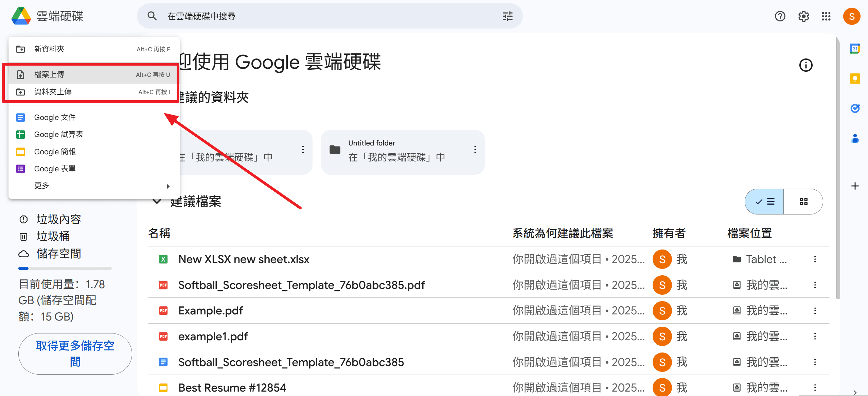This screenshot has width=868, height=396.
Task: Open the help question mark icon
Action: tap(780, 16)
